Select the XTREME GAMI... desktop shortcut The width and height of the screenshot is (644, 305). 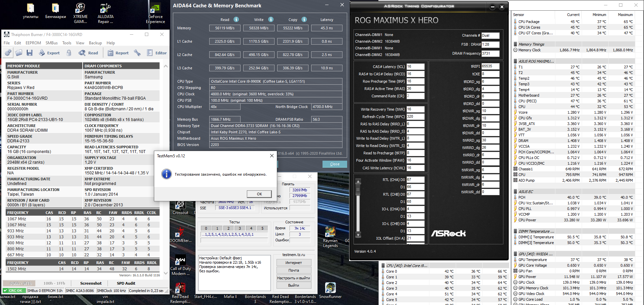pyautogui.click(x=80, y=13)
